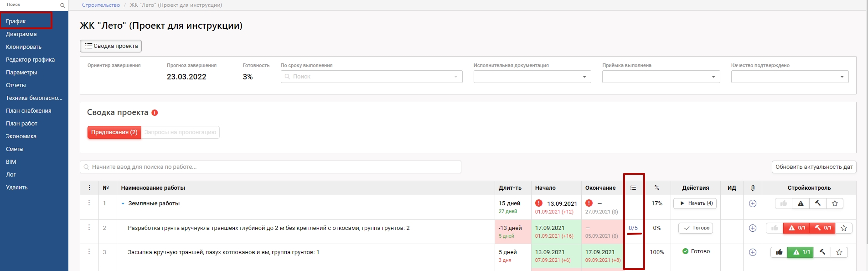The height and width of the screenshot is (271, 868).
Task: Open the Приёмка выполнена dropdown
Action: click(661, 77)
